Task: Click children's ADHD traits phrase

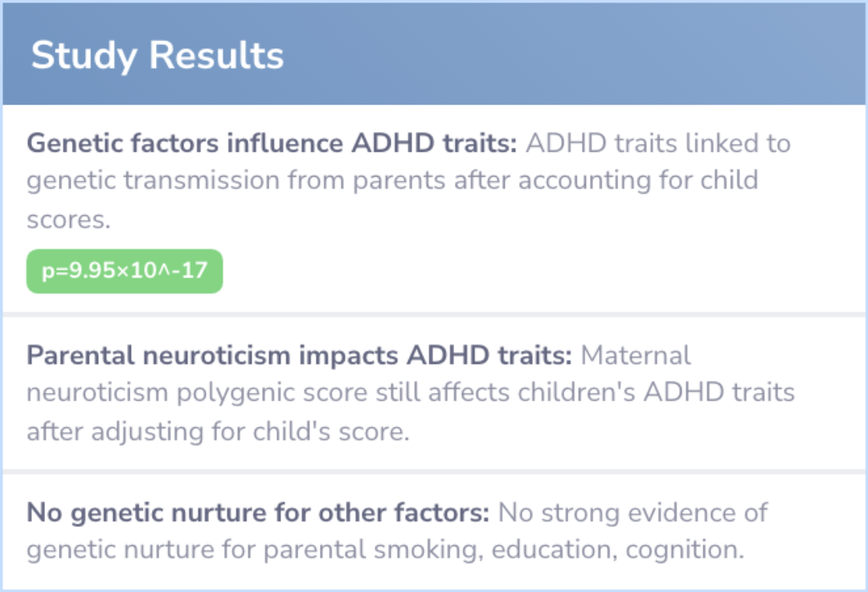Action: pyautogui.click(x=656, y=393)
